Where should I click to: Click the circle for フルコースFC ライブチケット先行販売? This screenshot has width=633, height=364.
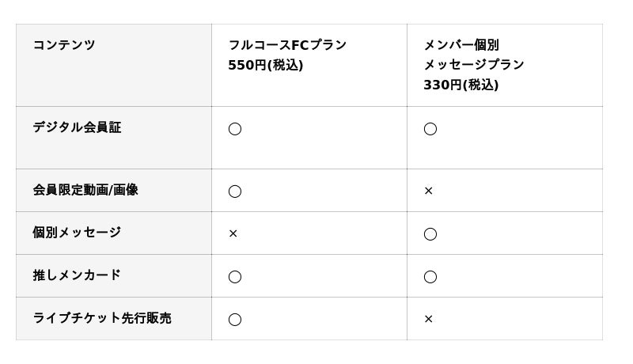click(234, 319)
